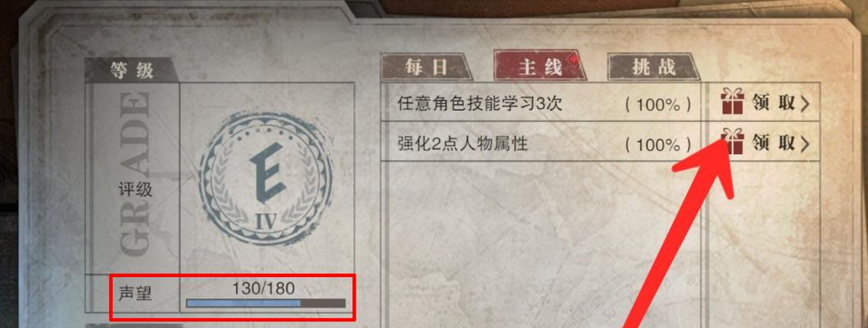Click the blue 声望 progress bar

[266, 303]
